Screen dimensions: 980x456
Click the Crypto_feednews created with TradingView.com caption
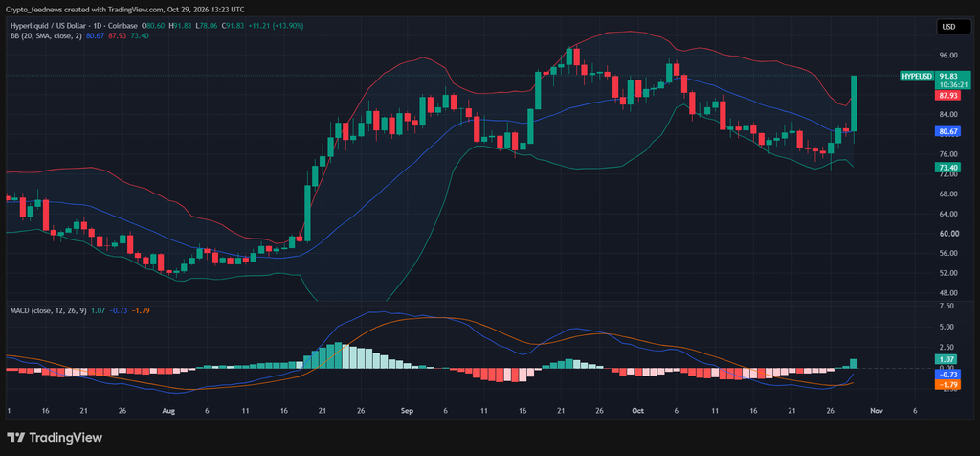[x=124, y=10]
